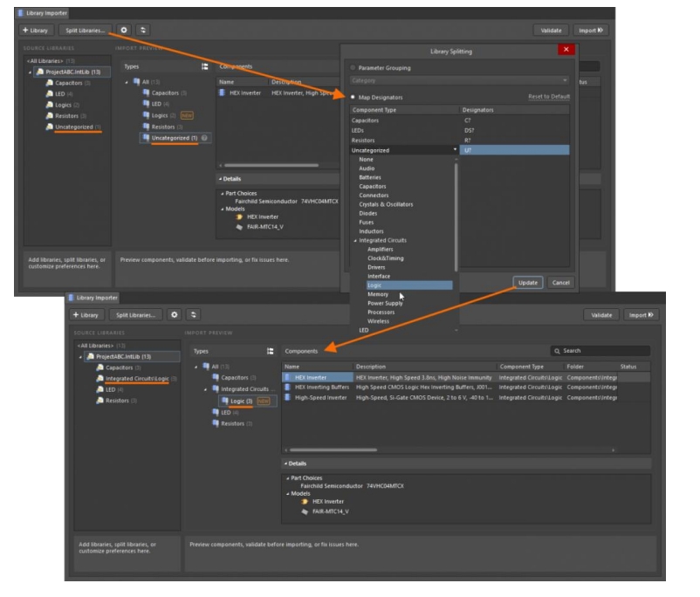Choose None in the component type list
Image resolution: width=700 pixels, height=597 pixels.
[x=366, y=160]
